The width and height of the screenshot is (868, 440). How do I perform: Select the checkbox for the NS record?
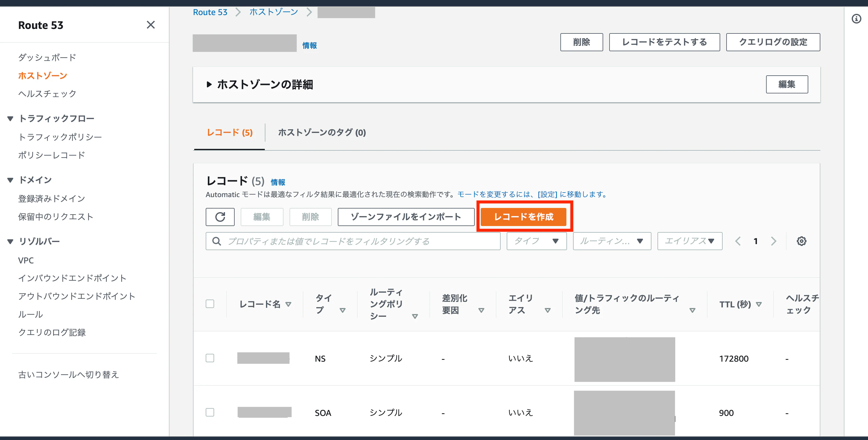tap(210, 358)
